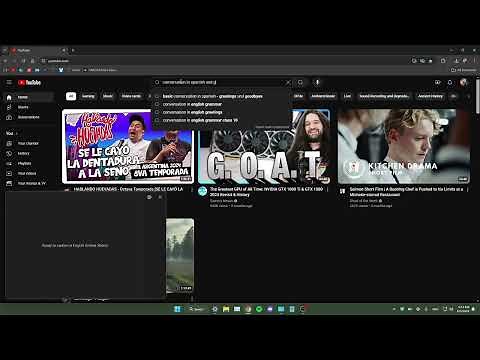The height and width of the screenshot is (360, 480).
Task: Go to Home in the sidebar
Action: coord(29,97)
